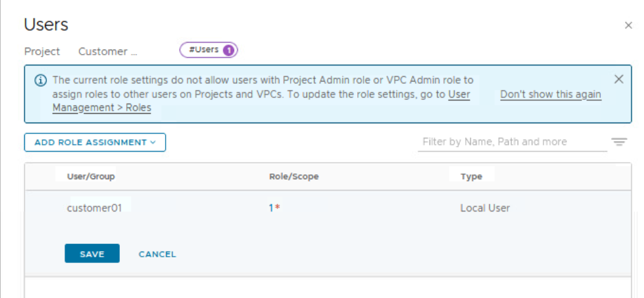This screenshot has height=298, width=644.
Task: Select the customer01 user entry
Action: coord(94,208)
